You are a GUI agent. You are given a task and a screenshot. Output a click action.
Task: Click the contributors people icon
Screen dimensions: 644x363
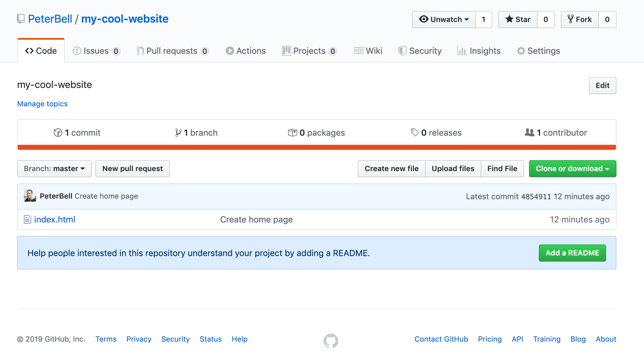coord(529,132)
